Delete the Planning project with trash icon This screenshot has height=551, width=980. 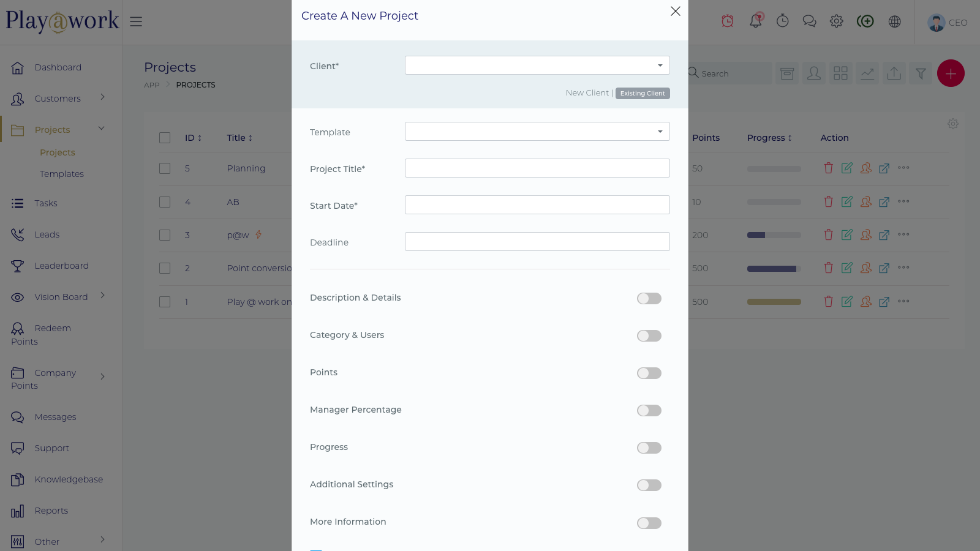828,168
